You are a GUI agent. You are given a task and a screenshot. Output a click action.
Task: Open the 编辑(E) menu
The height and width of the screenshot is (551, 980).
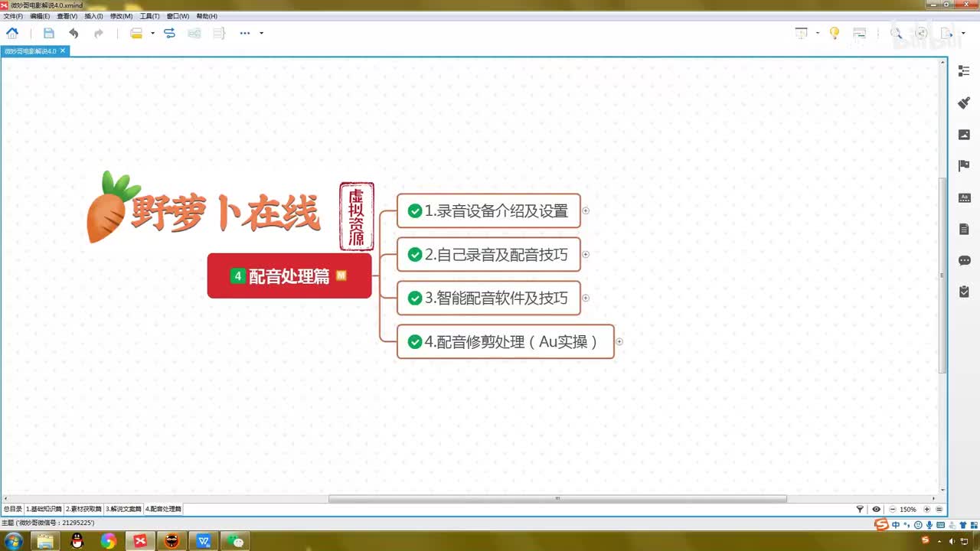click(40, 16)
